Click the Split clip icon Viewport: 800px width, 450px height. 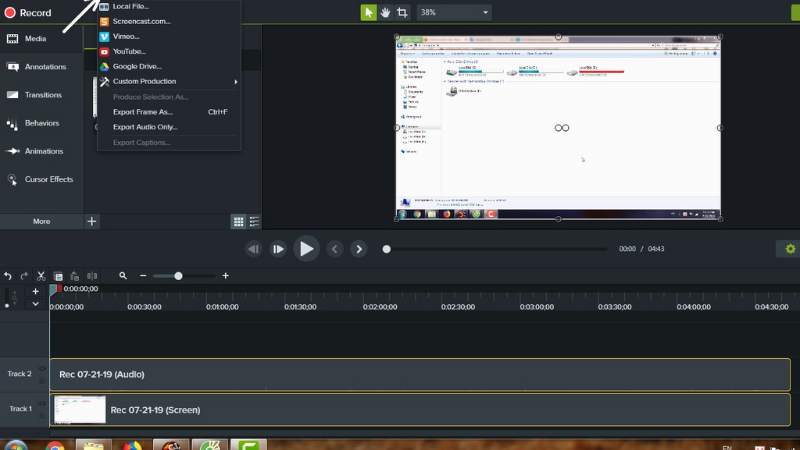tap(92, 275)
